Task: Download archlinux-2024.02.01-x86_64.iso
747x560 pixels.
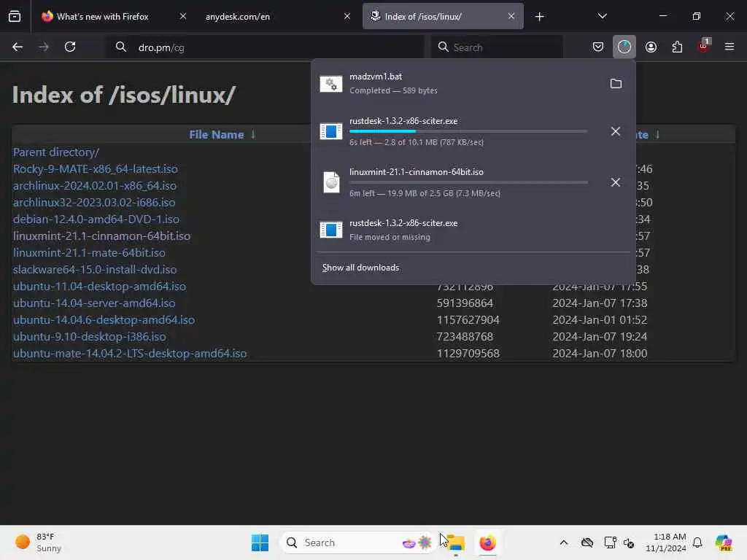Action: 94,186
